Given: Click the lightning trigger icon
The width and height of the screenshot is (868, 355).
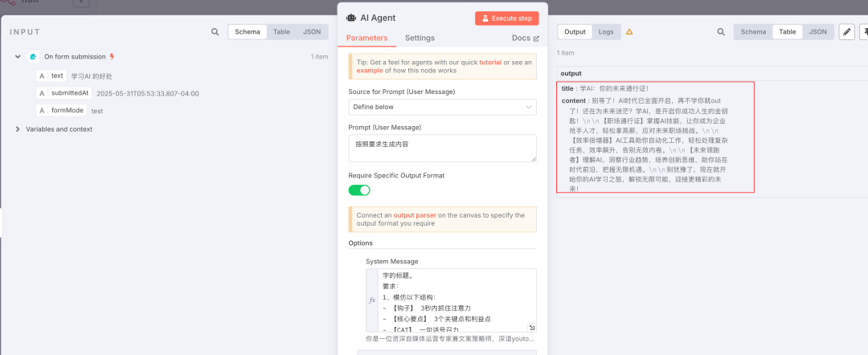Looking at the screenshot, I should click(x=113, y=56).
